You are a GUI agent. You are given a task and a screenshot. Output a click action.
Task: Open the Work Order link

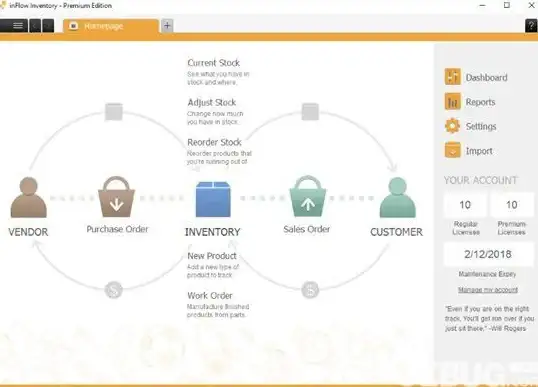(x=210, y=295)
